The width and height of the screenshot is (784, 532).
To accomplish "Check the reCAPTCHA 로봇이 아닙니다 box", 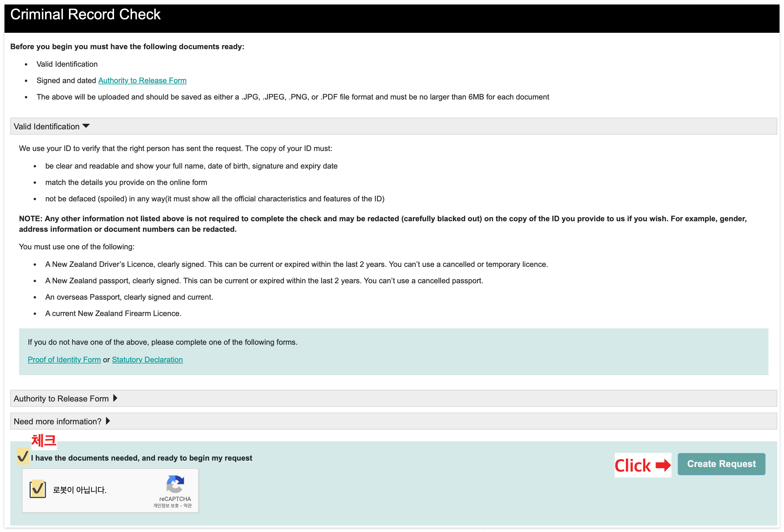I will (38, 489).
